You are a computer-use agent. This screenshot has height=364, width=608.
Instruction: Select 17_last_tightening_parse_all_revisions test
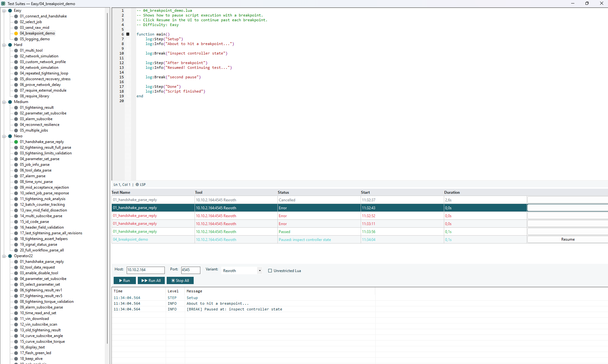click(51, 233)
